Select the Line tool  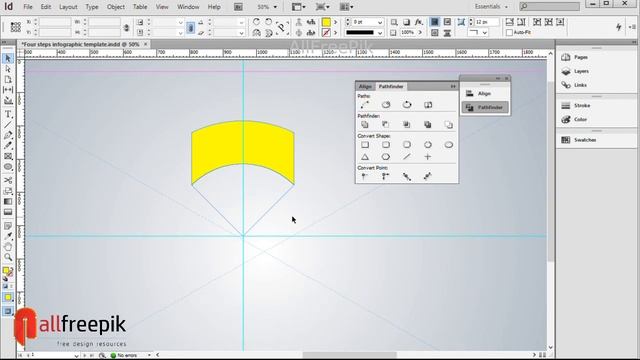[8, 124]
